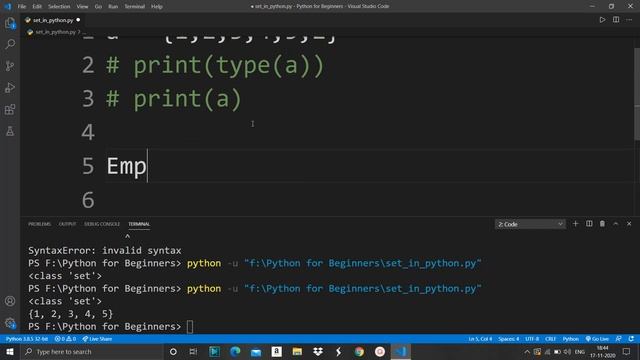Click the Windows taskbar search box
The height and width of the screenshot is (360, 640).
(92, 351)
